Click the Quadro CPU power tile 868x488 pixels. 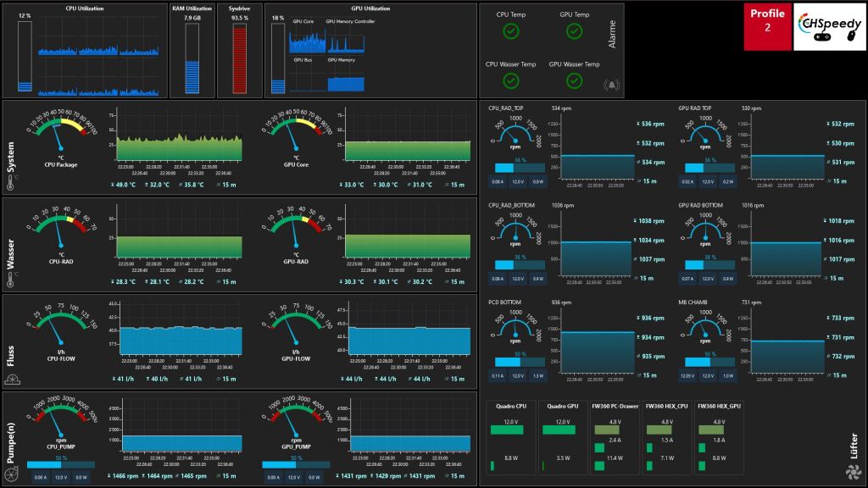coord(511,438)
